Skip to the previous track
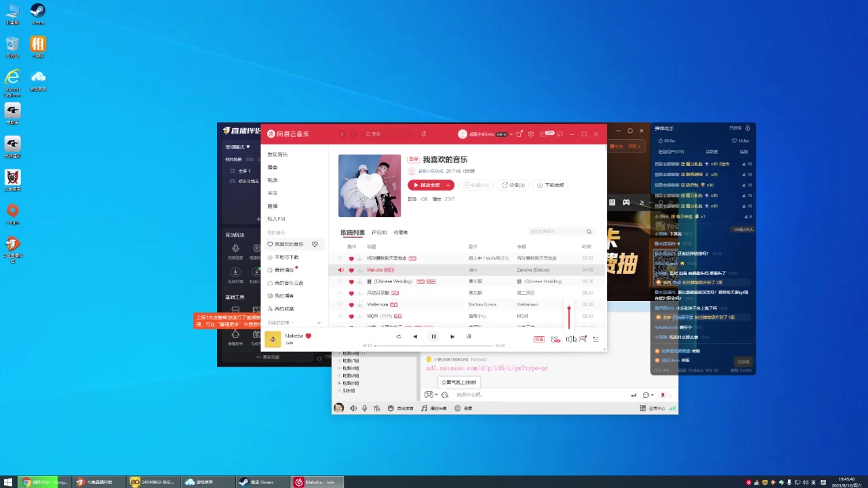The width and height of the screenshot is (868, 488). click(415, 336)
